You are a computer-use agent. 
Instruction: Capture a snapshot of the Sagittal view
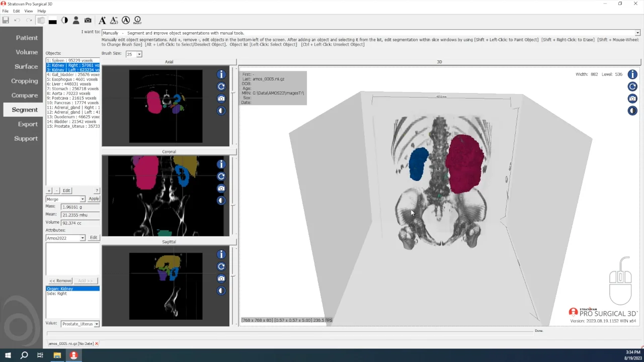coord(221,279)
